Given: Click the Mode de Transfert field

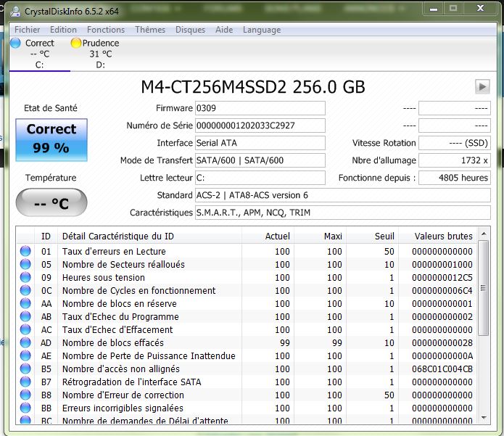Looking at the screenshot, I should (260, 160).
